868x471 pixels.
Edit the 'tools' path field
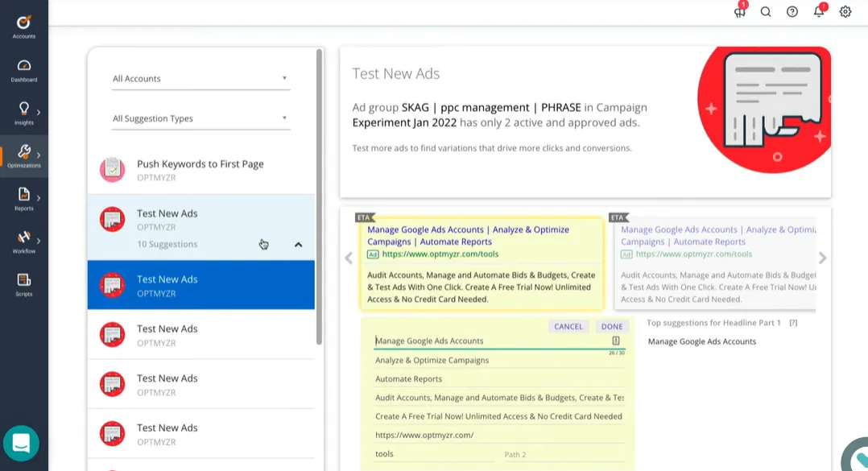tap(434, 454)
